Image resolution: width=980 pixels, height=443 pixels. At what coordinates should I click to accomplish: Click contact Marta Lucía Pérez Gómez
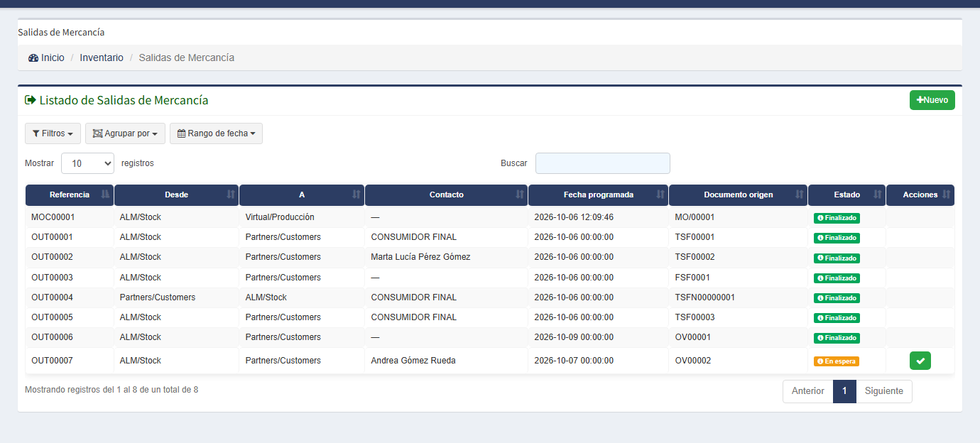pos(420,257)
